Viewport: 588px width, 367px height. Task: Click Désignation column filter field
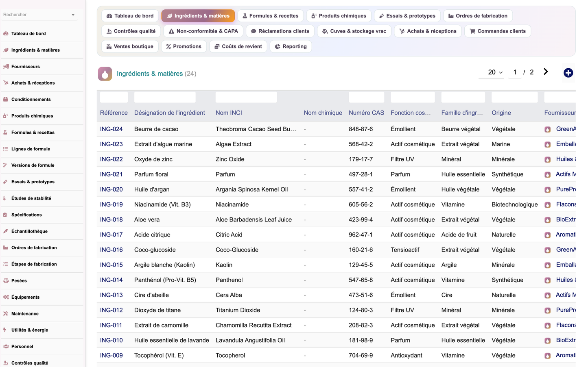(x=165, y=97)
